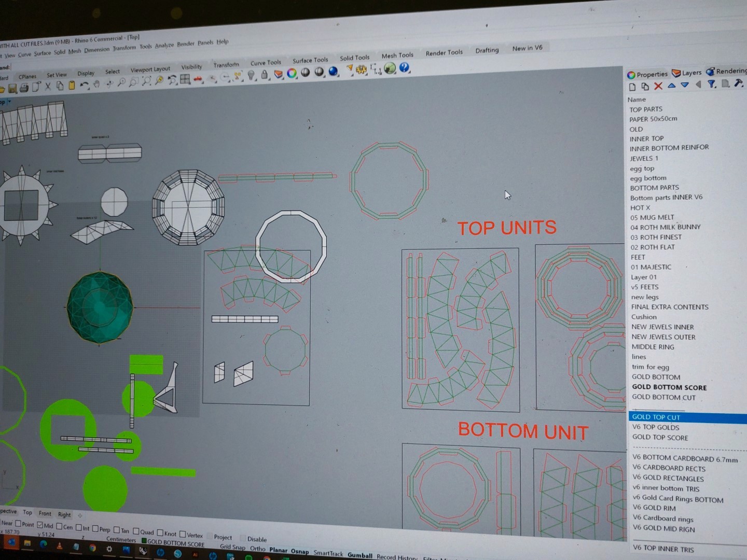Enable the Int osnap checkbox
This screenshot has width=747, height=560.
point(79,527)
